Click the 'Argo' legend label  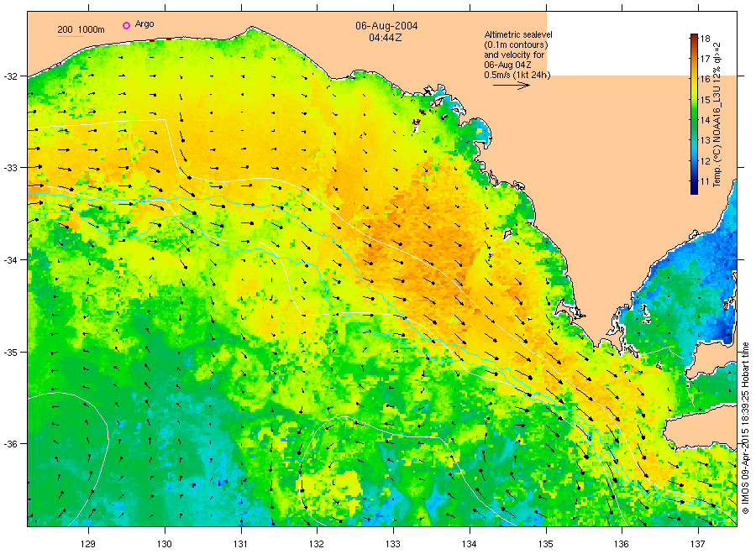pos(144,24)
